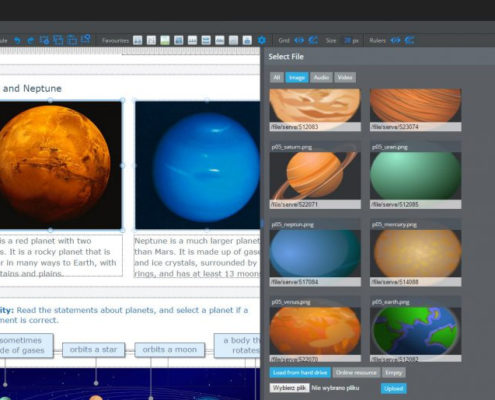
Task: Click the 'and Neptune' page heading
Action: tap(32, 89)
